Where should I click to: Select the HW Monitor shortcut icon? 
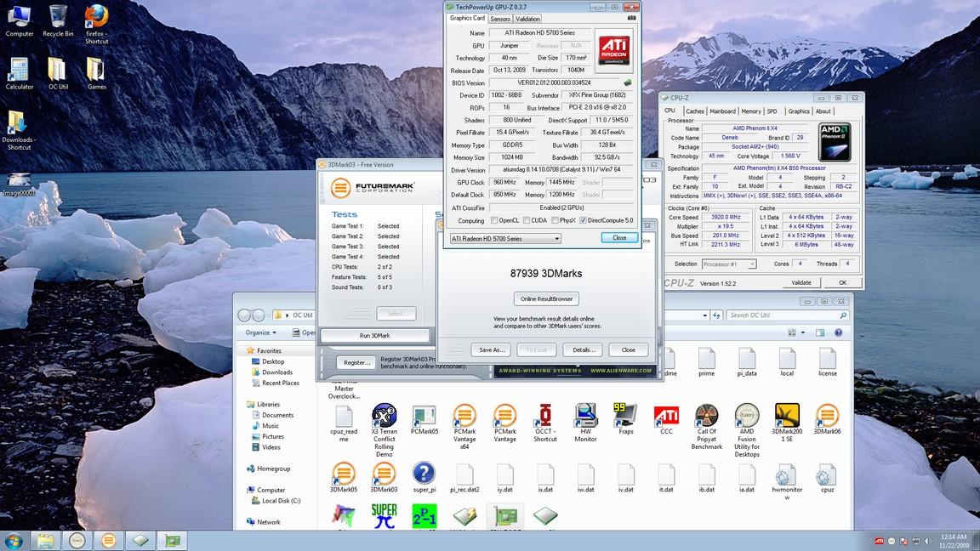click(x=585, y=423)
